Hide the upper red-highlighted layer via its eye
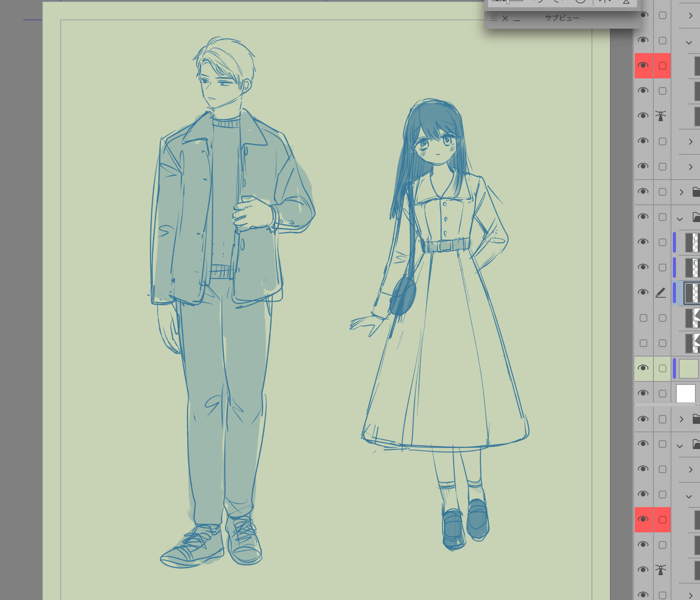Screen dimensions: 700x600 tap(643, 65)
